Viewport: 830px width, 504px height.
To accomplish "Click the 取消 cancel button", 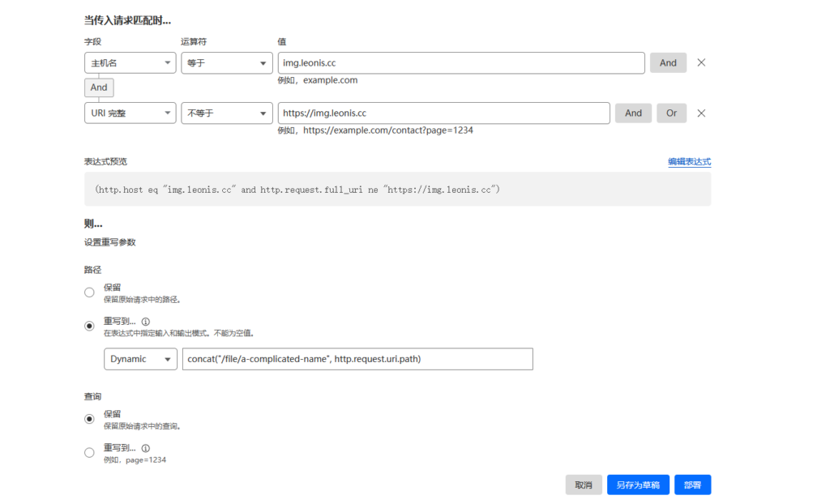I will pos(584,485).
